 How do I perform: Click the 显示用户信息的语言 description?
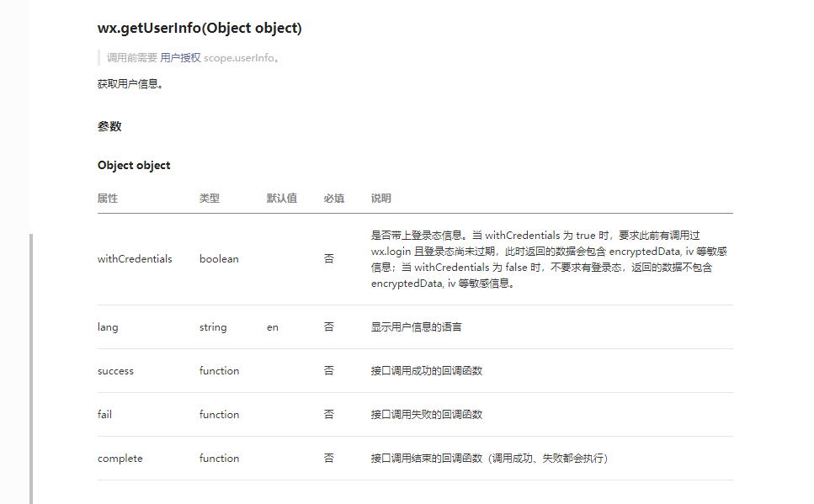[417, 327]
